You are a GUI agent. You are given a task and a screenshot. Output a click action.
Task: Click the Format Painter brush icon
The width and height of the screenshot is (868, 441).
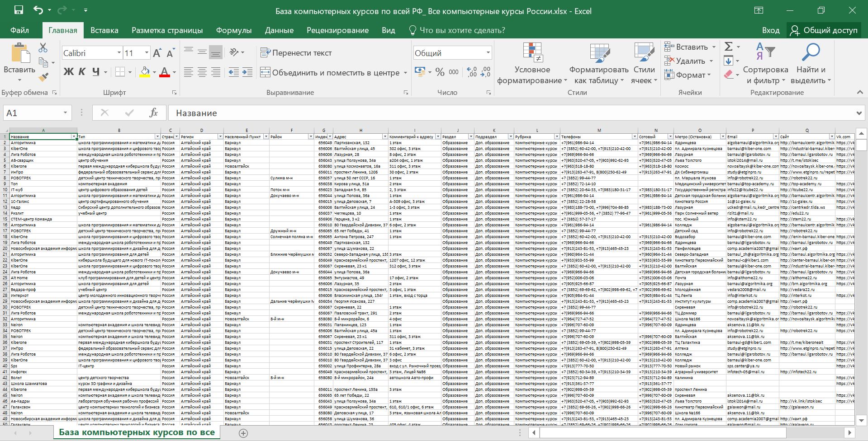click(43, 77)
